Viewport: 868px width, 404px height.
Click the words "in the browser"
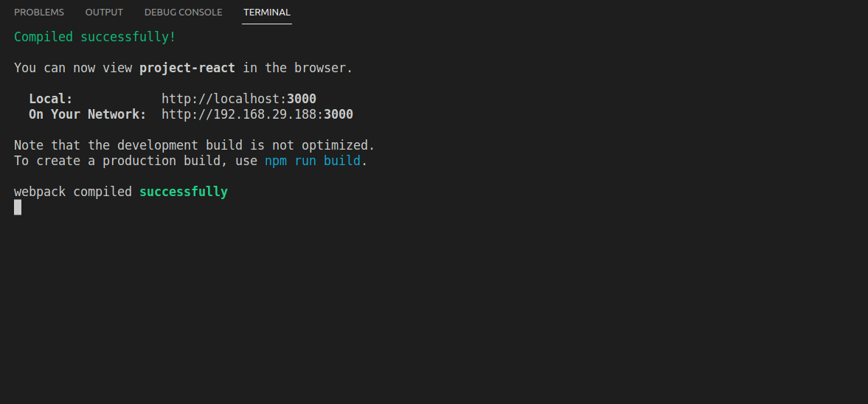click(x=297, y=68)
